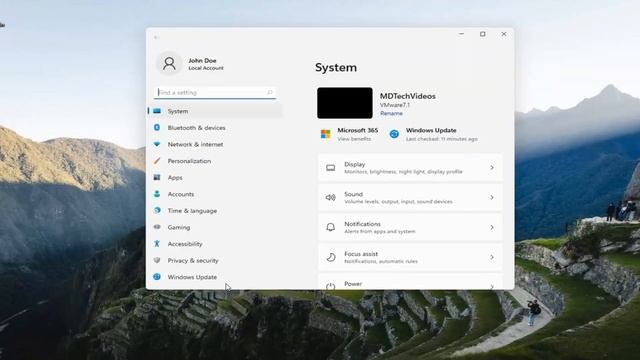
Task: Click the System monitor icon in sidebar
Action: 157,111
